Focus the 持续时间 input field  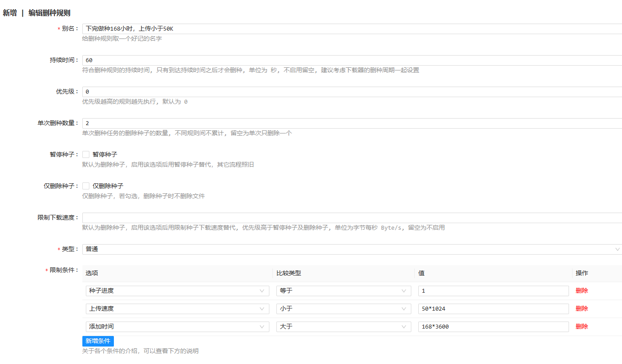(350, 60)
